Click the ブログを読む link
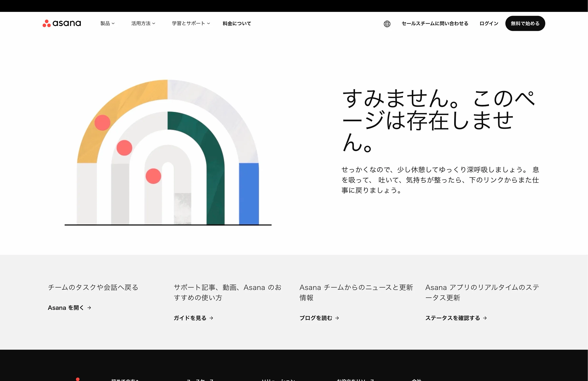 pos(319,318)
